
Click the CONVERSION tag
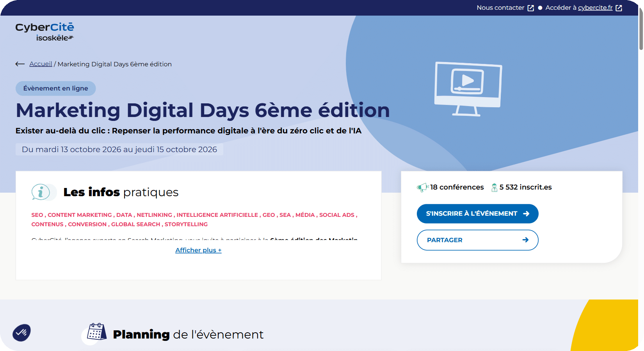(87, 224)
